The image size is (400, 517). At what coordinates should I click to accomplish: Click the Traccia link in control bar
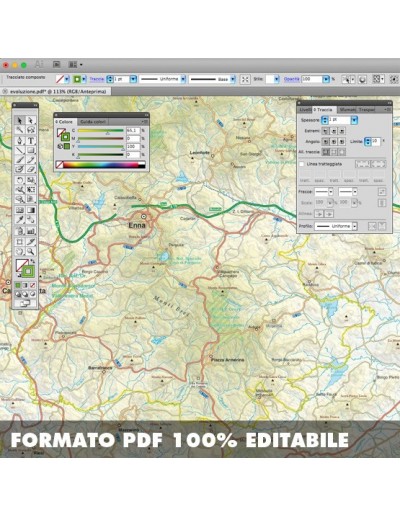97,79
